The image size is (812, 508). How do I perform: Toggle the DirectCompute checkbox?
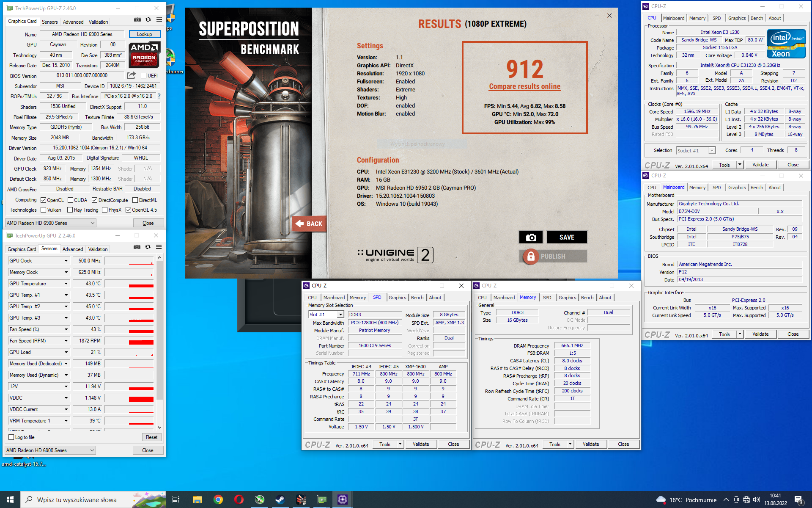95,200
